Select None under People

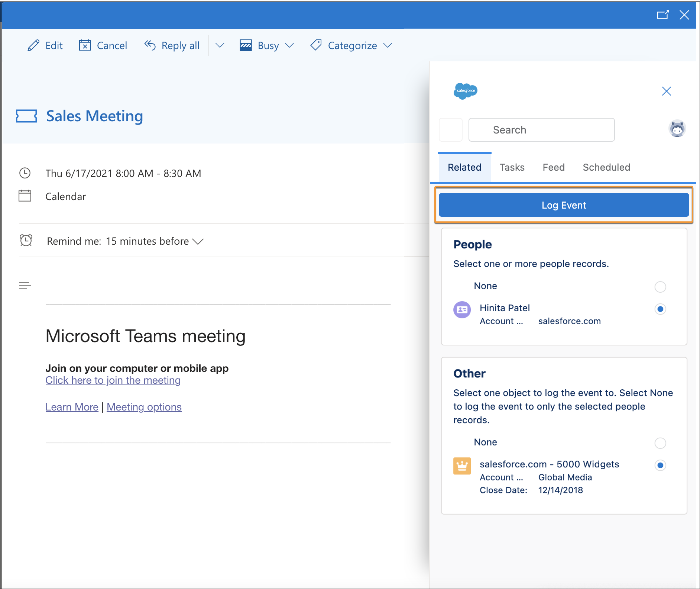[x=660, y=287]
